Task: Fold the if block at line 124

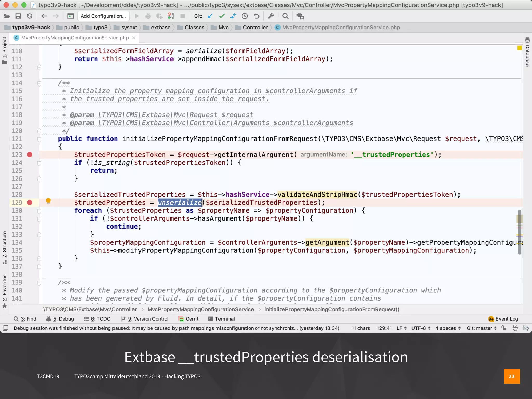Action: click(x=39, y=163)
